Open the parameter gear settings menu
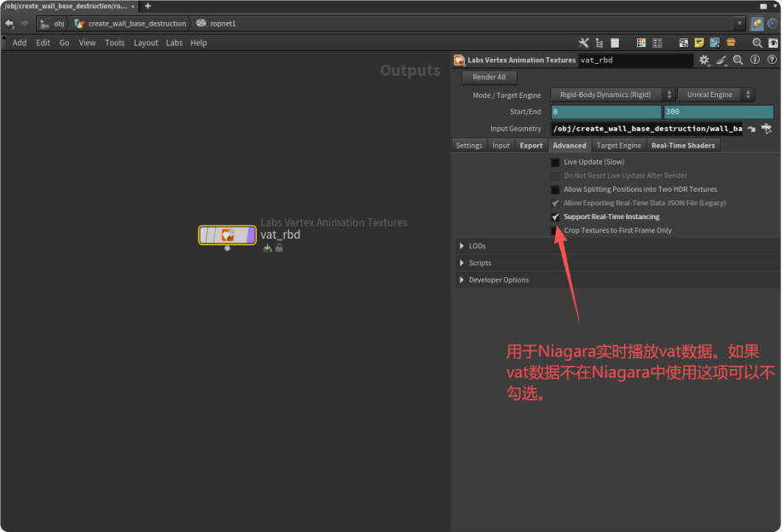This screenshot has height=532, width=782. point(704,61)
